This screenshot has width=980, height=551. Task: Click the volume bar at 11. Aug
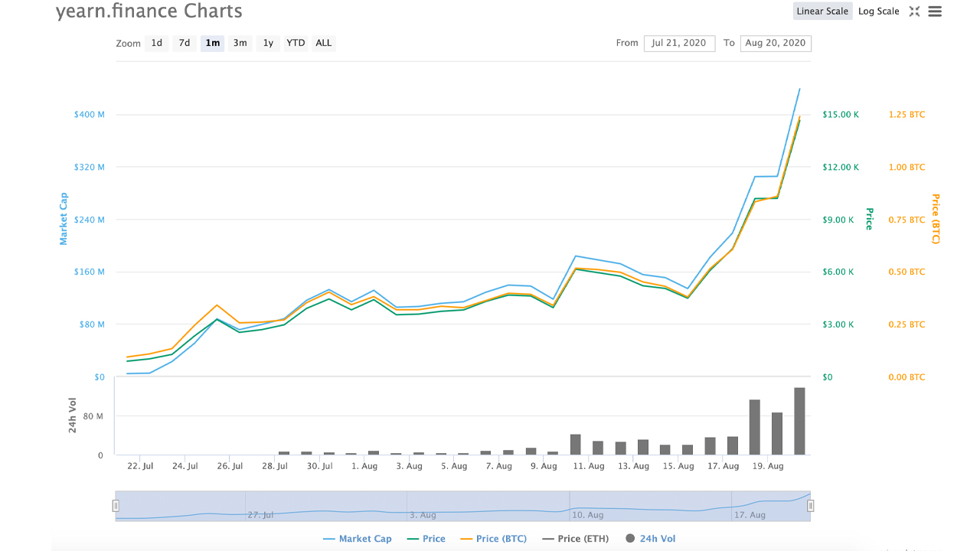tap(576, 445)
